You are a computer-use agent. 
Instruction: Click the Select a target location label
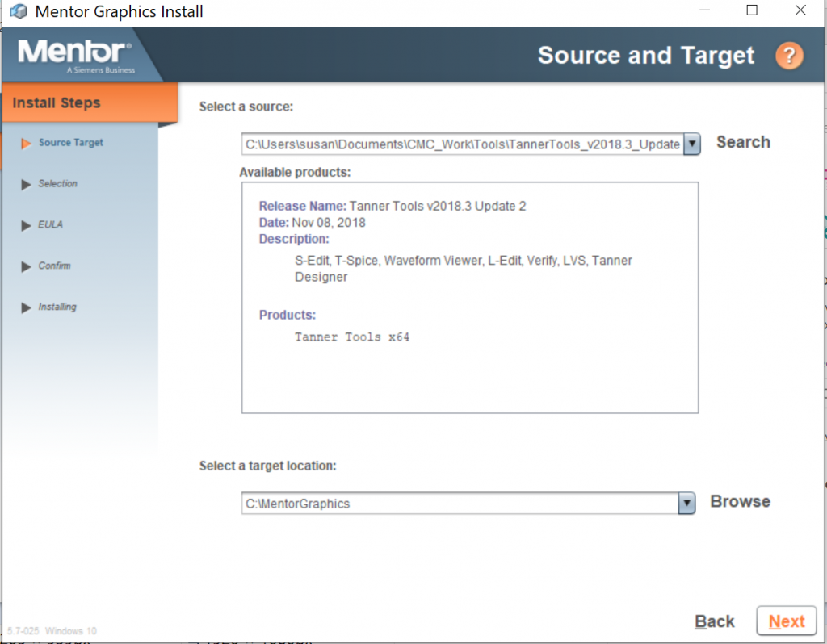267,466
